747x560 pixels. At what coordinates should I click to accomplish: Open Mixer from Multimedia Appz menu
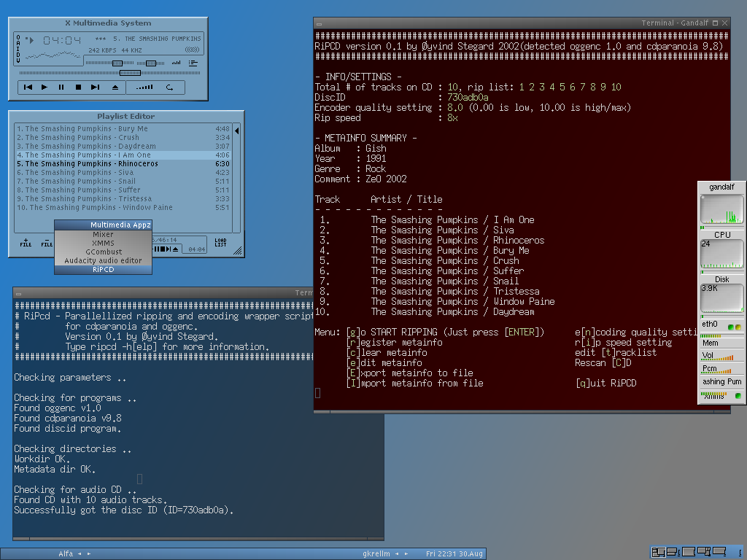(103, 234)
